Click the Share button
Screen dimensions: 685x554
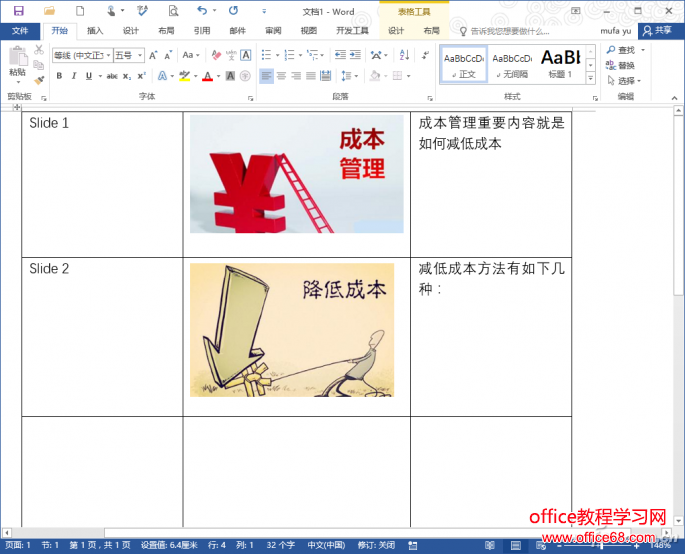[657, 30]
